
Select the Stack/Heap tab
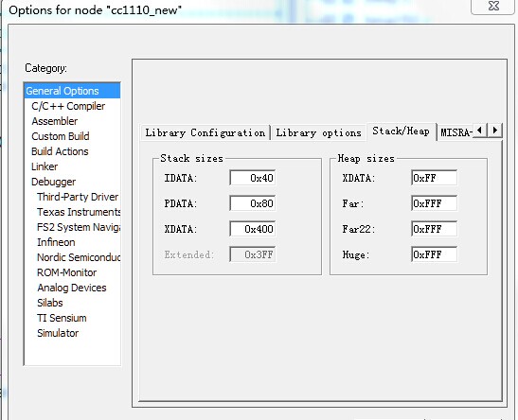pyautogui.click(x=402, y=131)
